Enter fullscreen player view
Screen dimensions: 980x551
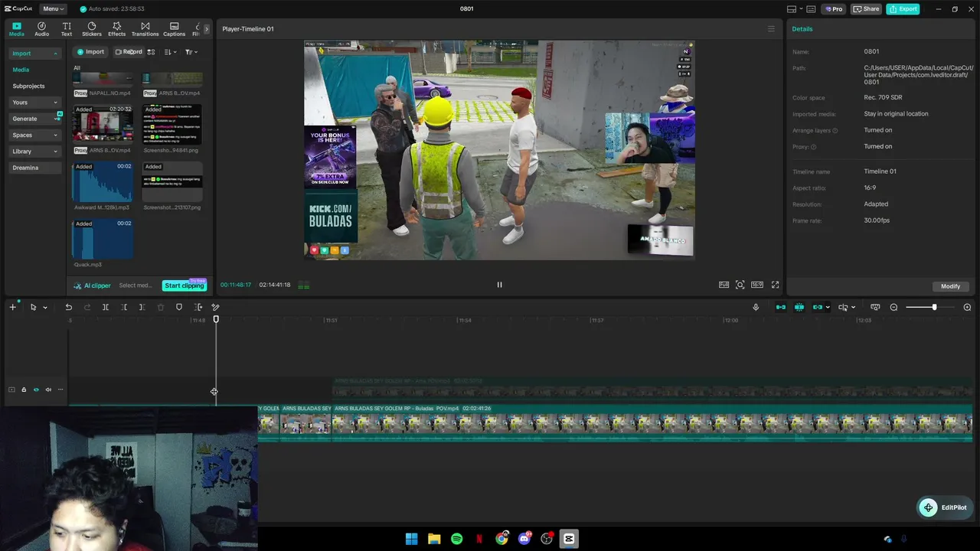pos(775,285)
